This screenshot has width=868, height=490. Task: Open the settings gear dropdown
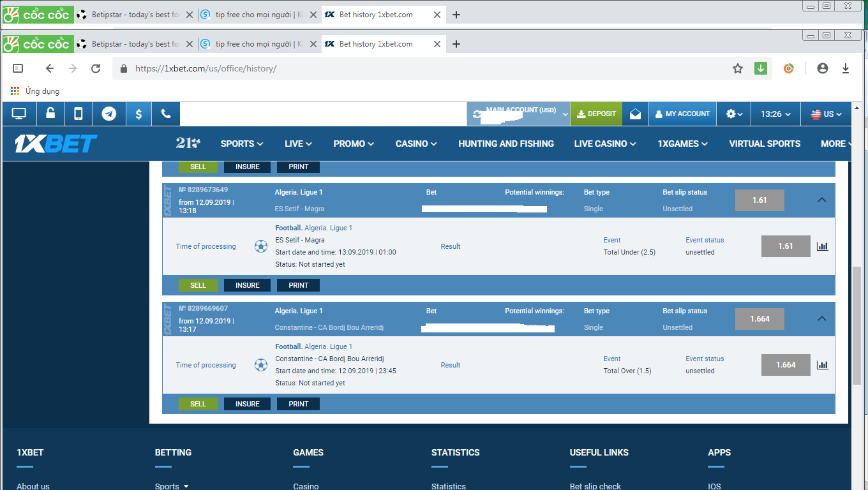[x=735, y=114]
